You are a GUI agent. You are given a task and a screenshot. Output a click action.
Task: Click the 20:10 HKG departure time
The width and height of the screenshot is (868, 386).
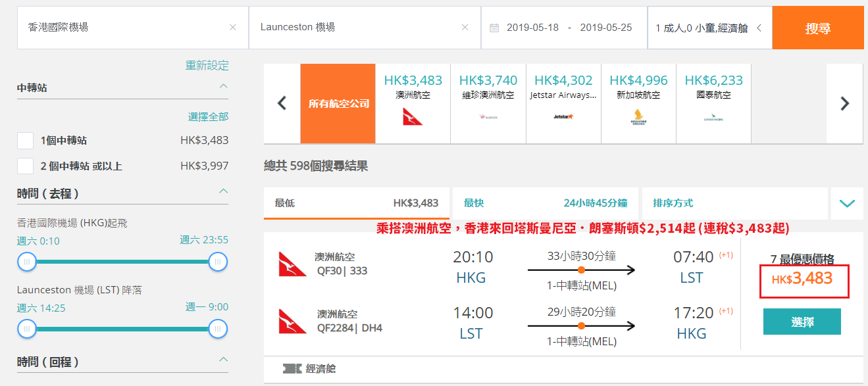(x=472, y=256)
